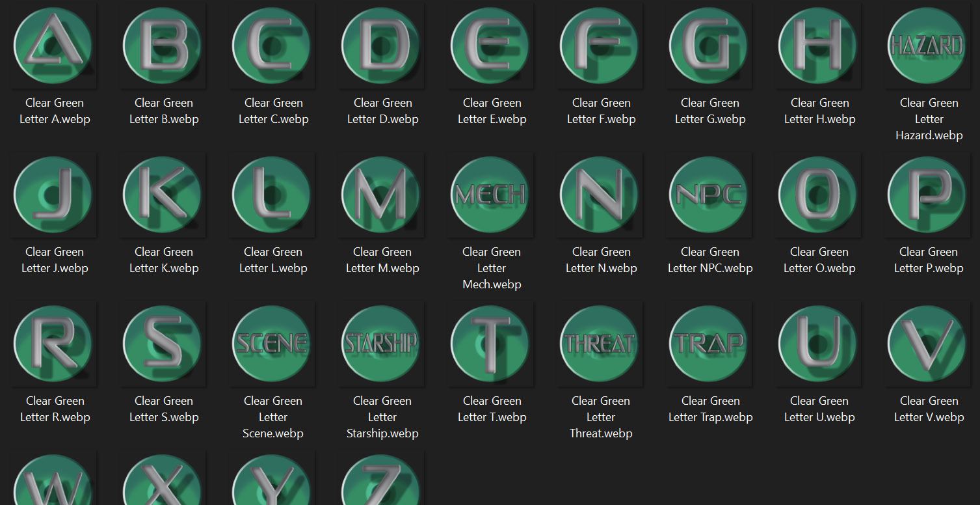
Task: Choose the Letter E token thumbnail
Action: 491,46
